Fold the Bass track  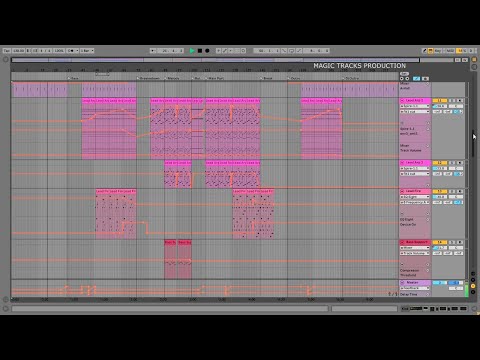[402, 242]
